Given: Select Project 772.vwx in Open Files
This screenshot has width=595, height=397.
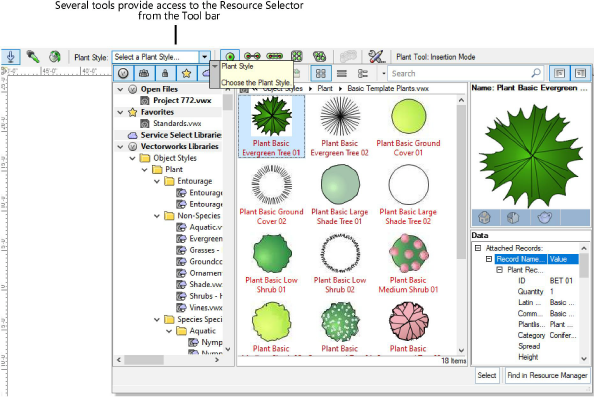Looking at the screenshot, I should coord(182,101).
